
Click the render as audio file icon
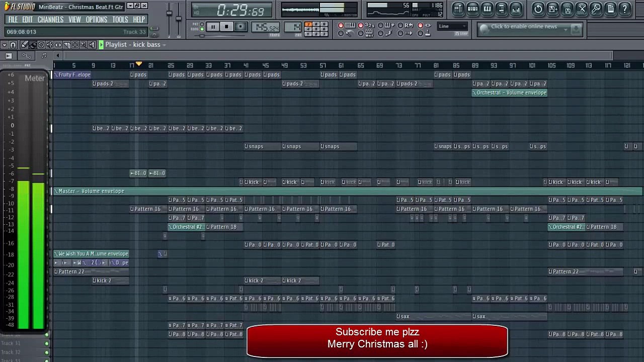point(568,9)
